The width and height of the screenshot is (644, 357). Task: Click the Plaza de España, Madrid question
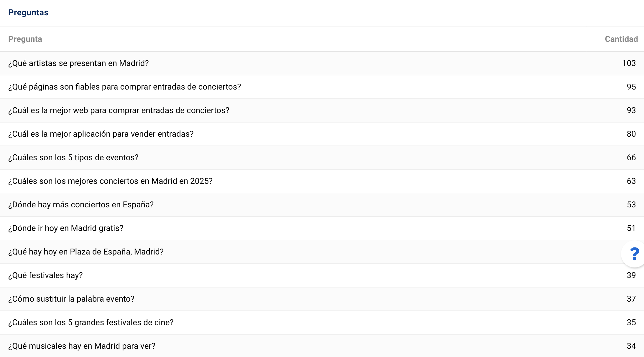[x=86, y=252]
